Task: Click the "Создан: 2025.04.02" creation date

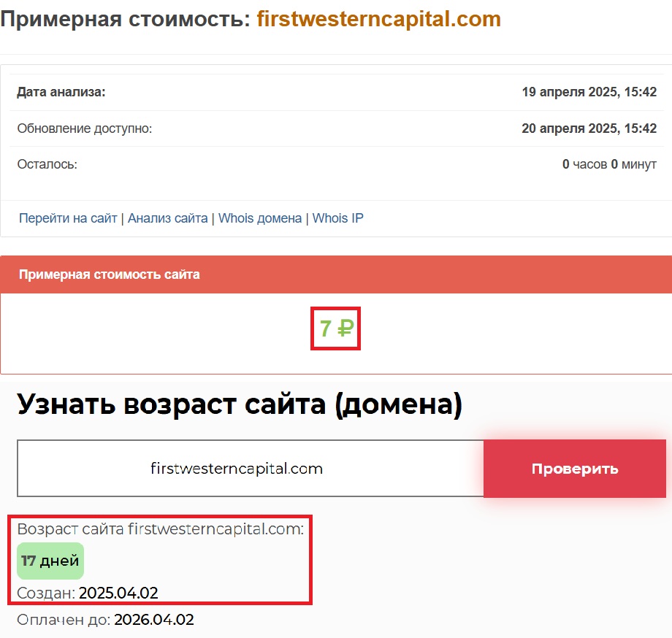Action: click(x=88, y=592)
